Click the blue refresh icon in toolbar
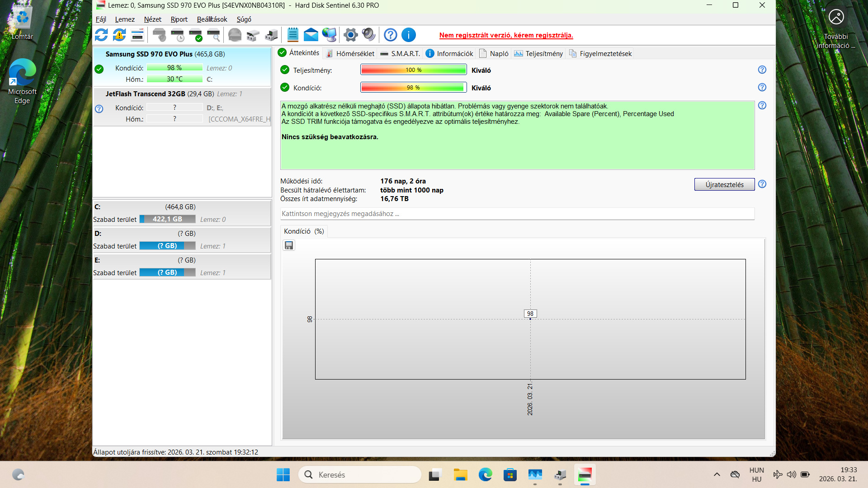 [x=101, y=35]
